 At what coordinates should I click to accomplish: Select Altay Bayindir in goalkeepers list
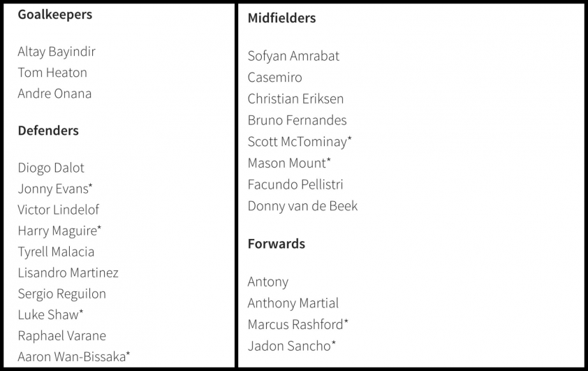coord(57,52)
